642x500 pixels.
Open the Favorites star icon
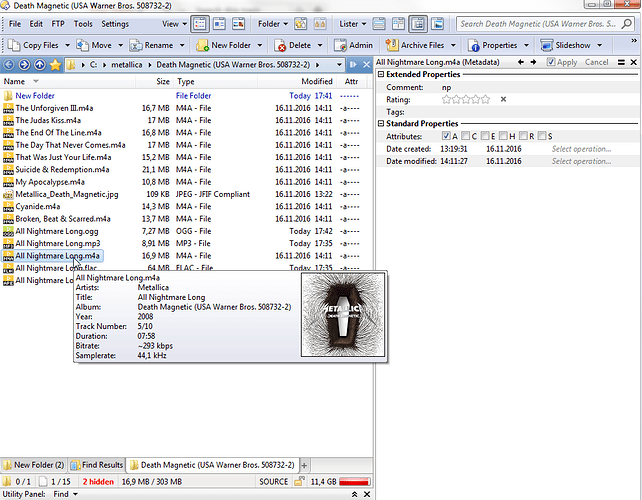click(55, 65)
